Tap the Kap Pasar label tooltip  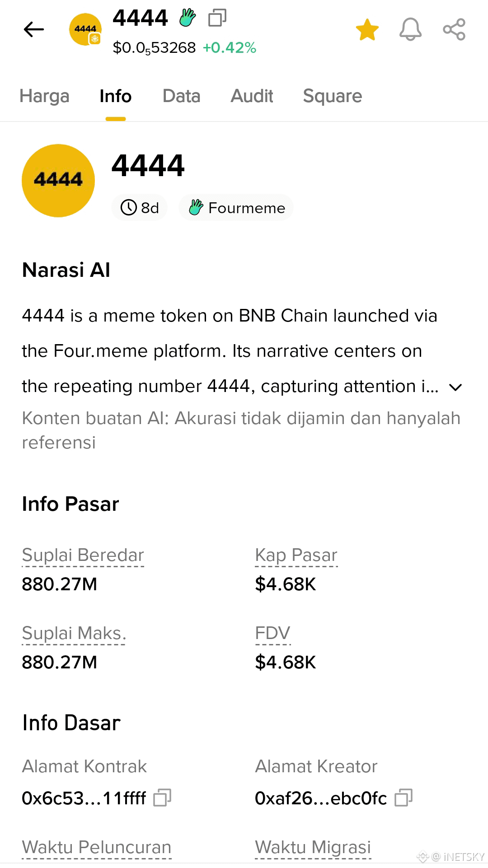pyautogui.click(x=296, y=555)
